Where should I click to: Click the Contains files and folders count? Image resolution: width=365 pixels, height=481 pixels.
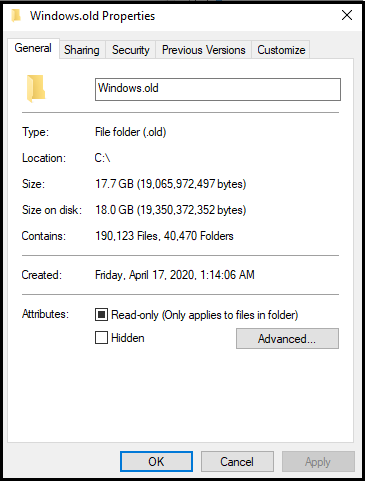pos(164,236)
